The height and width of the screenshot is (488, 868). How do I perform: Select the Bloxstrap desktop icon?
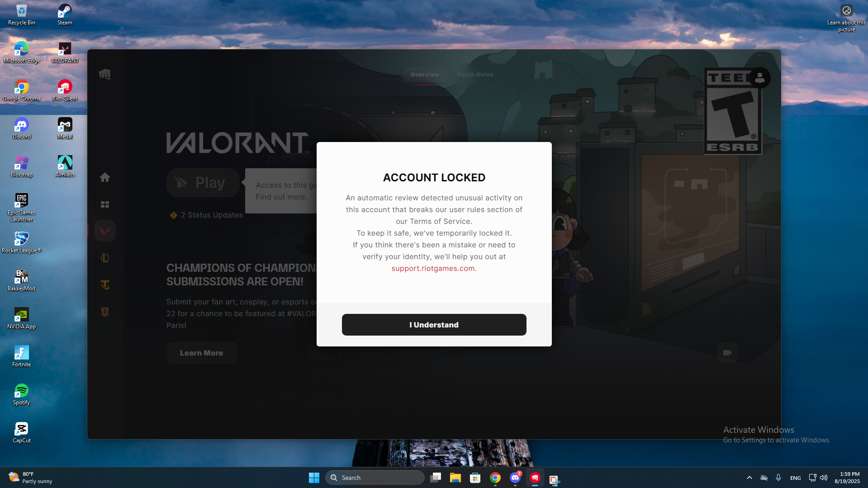click(x=21, y=166)
